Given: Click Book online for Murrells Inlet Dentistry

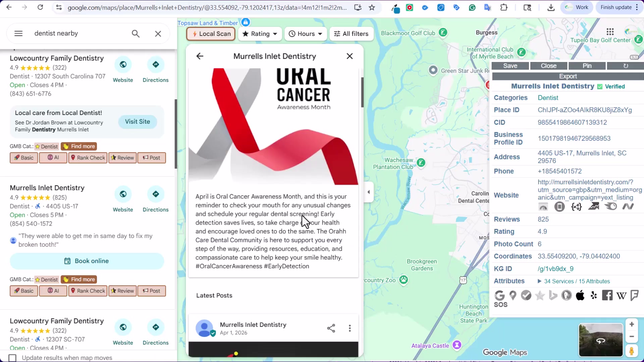Looking at the screenshot, I should click(87, 261).
